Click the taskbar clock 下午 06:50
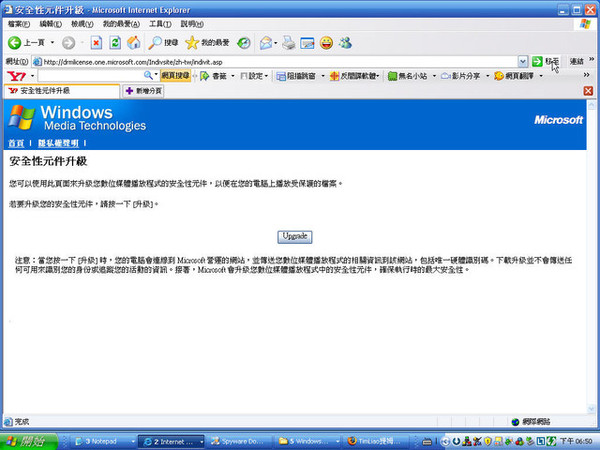This screenshot has height=450, width=600. (x=576, y=442)
